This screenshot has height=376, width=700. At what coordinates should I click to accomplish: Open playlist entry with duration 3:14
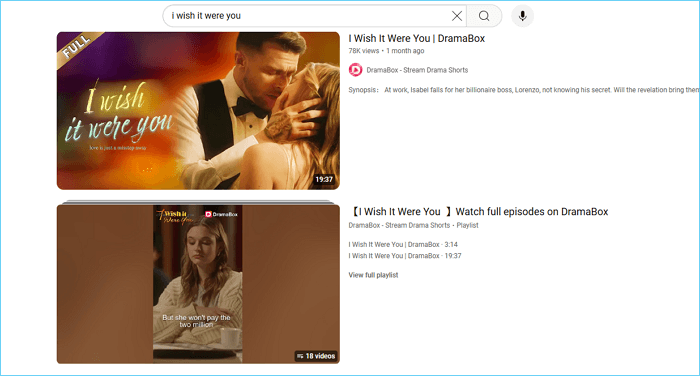click(x=403, y=245)
